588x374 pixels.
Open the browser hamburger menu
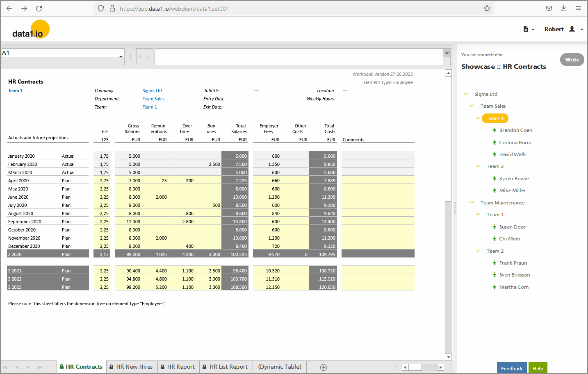(x=578, y=8)
